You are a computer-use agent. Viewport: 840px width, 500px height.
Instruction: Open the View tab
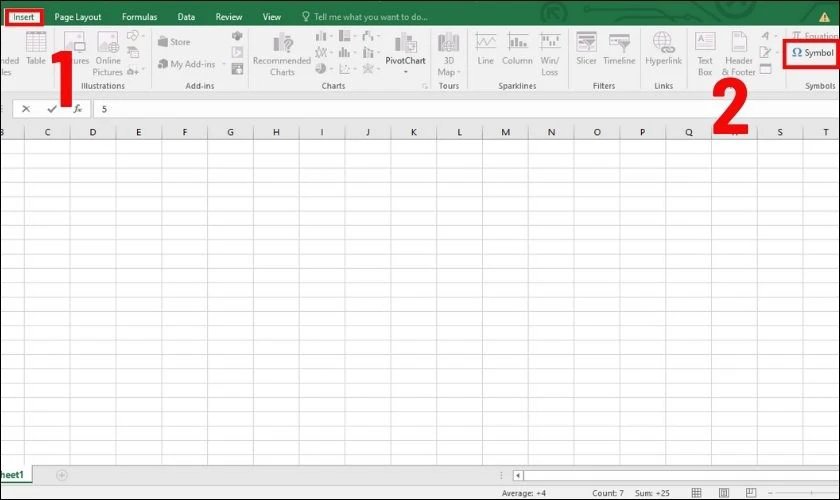coord(272,17)
